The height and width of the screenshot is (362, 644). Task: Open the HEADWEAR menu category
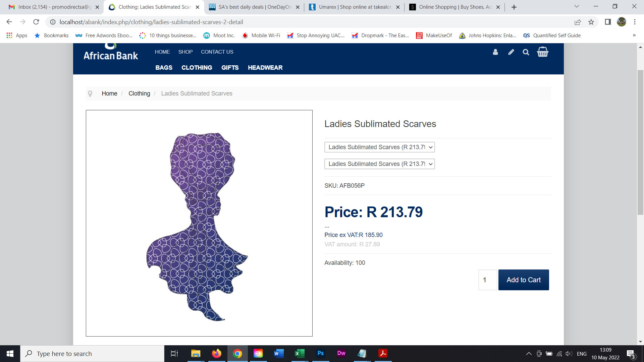point(265,68)
